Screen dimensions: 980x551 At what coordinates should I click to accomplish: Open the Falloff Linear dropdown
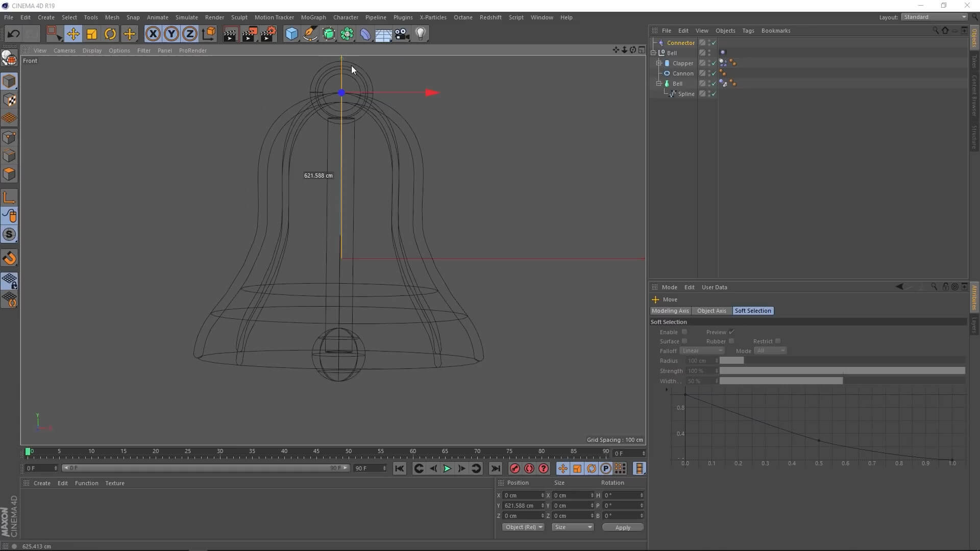click(x=702, y=351)
